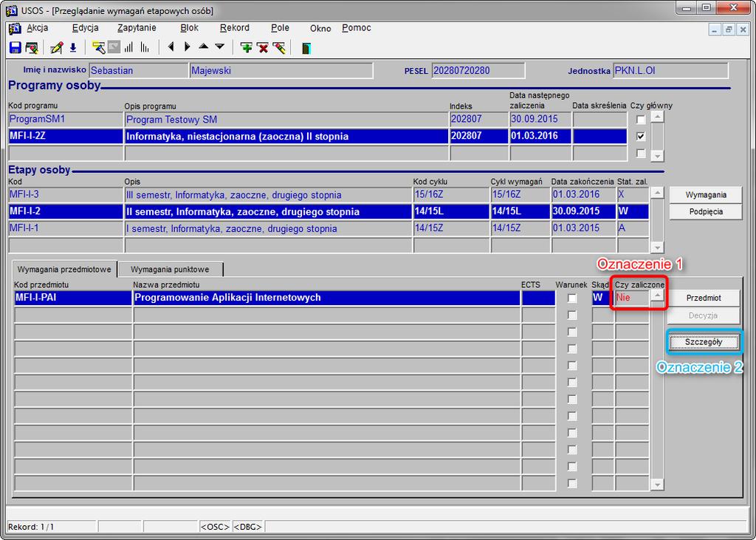Click the Podpięcia button
This screenshot has height=540, width=756.
click(705, 211)
